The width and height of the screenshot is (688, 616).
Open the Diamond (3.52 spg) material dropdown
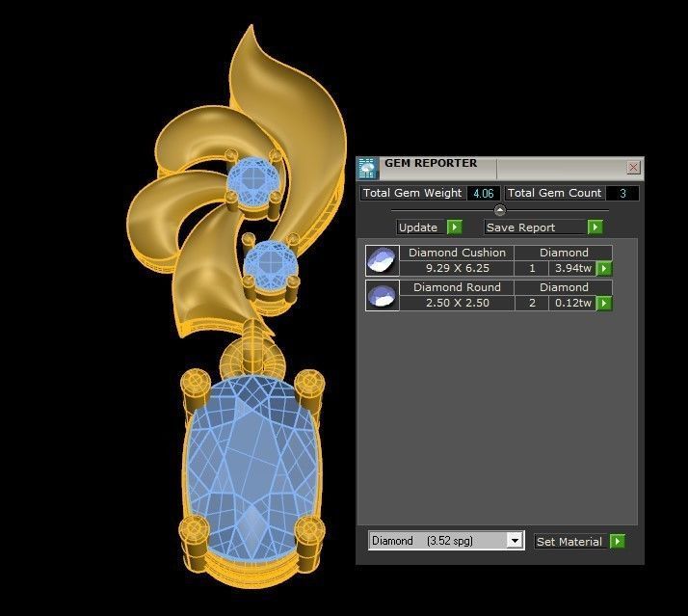pos(515,540)
